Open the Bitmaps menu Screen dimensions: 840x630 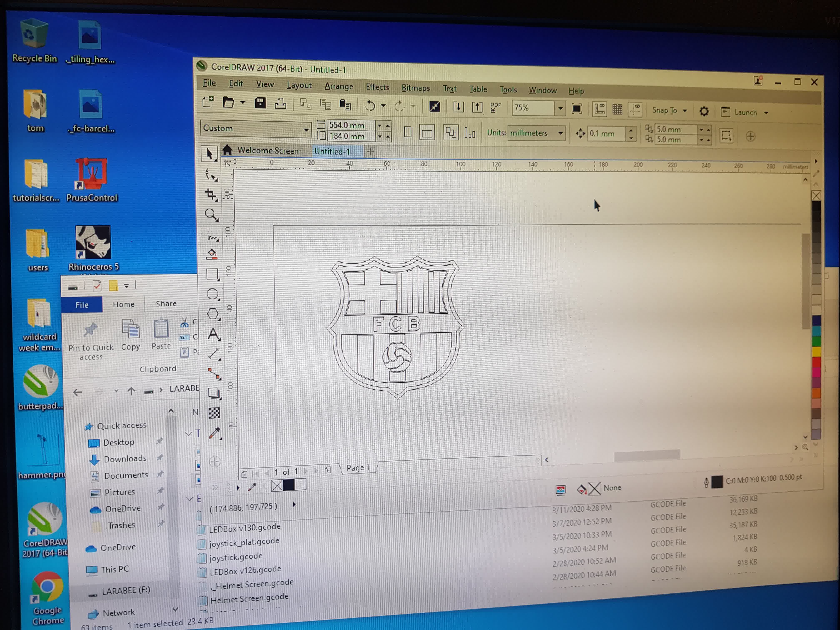415,88
